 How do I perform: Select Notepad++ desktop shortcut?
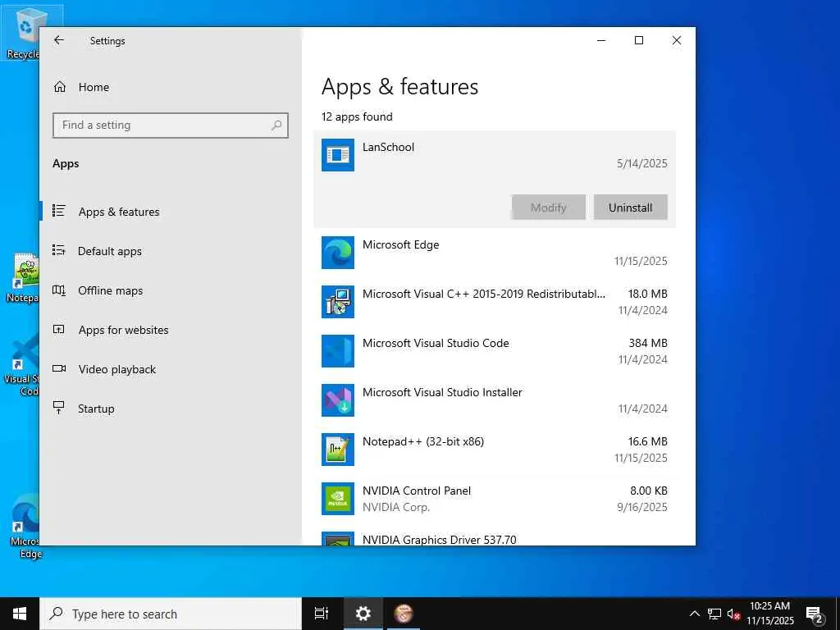pos(21,279)
